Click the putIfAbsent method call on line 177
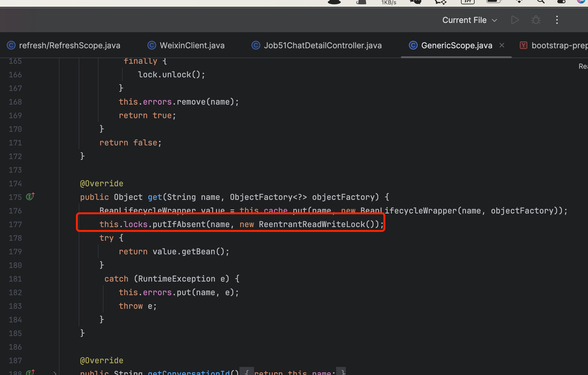Screen dimensions: 588x375 (x=179, y=224)
